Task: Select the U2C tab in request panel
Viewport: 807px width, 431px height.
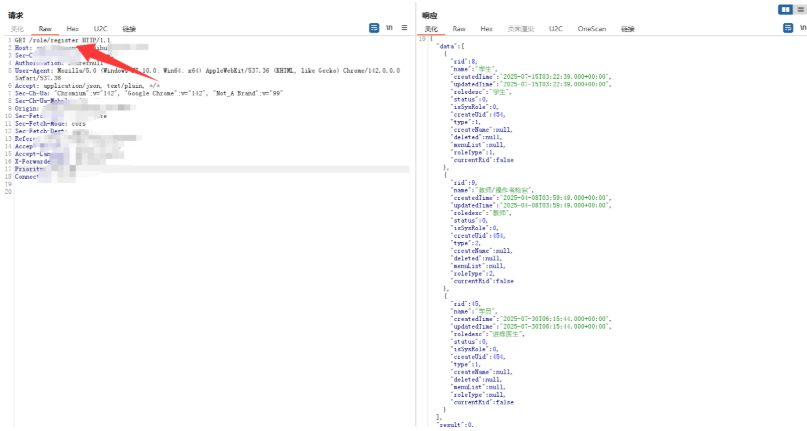Action: 100,29
